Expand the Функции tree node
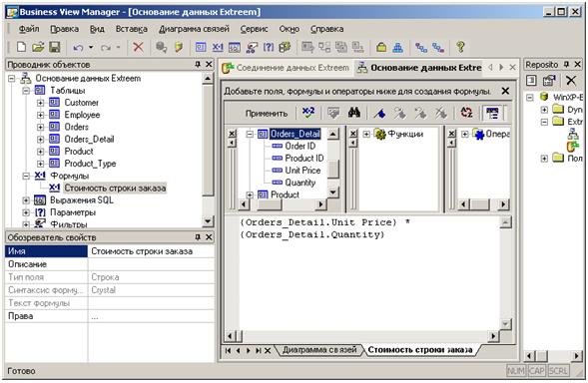Screen dimensions: 588x383 click(x=366, y=135)
